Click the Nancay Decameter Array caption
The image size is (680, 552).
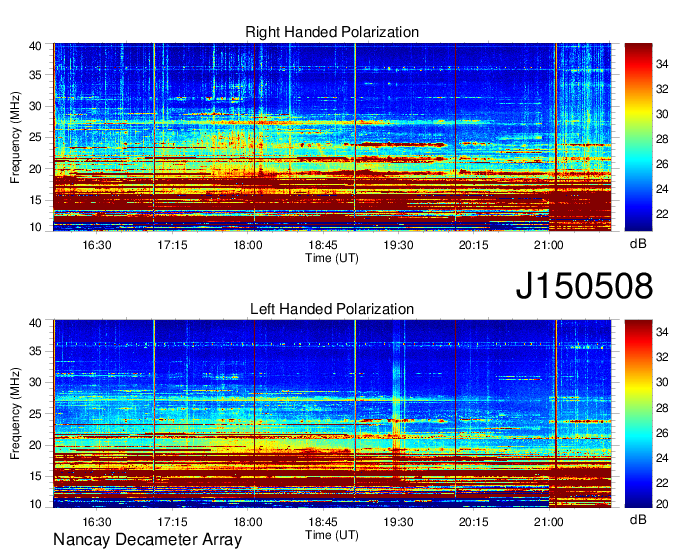coord(147,540)
